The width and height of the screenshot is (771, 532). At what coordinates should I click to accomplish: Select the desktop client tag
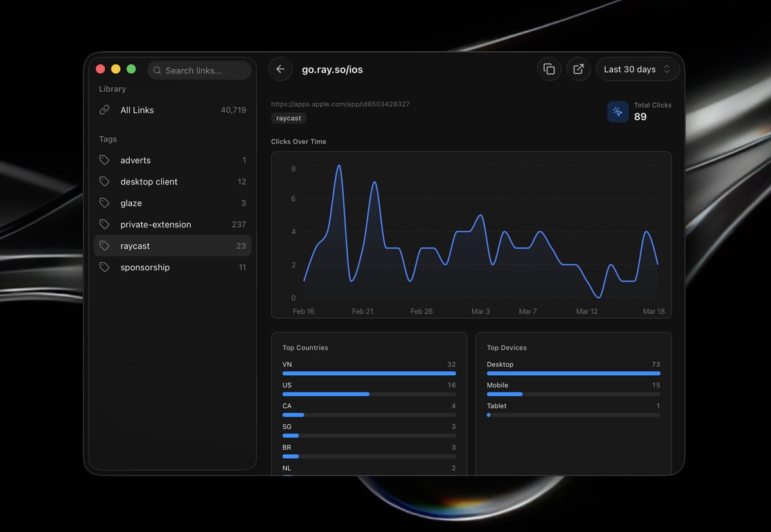(173, 182)
